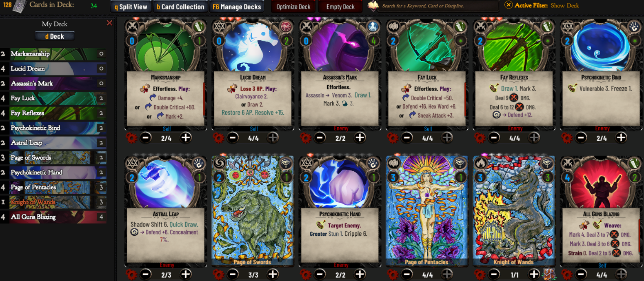The height and width of the screenshot is (281, 644).
Task: Select Knight of Wands in the deck list
Action: tap(53, 202)
